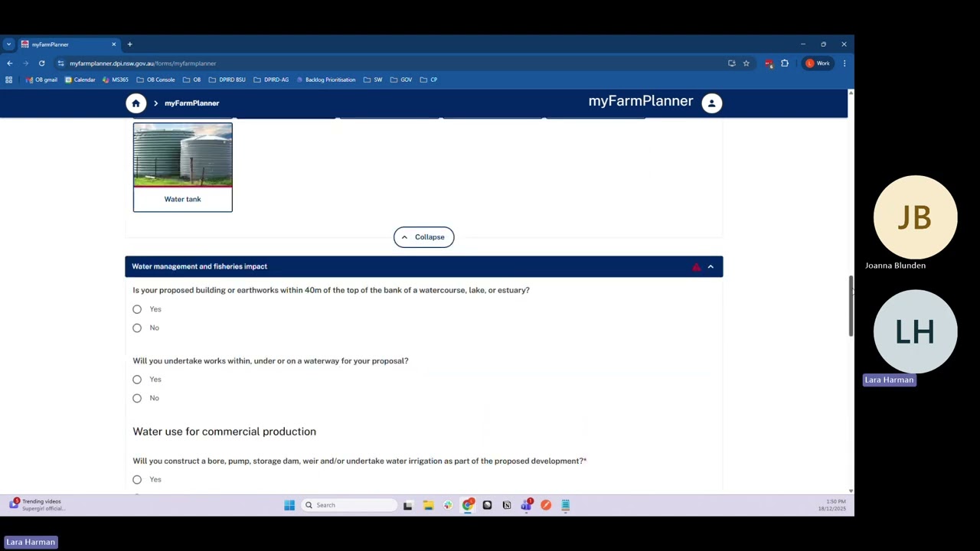This screenshot has height=551, width=980.
Task: Click the browser back arrow
Action: point(9,64)
